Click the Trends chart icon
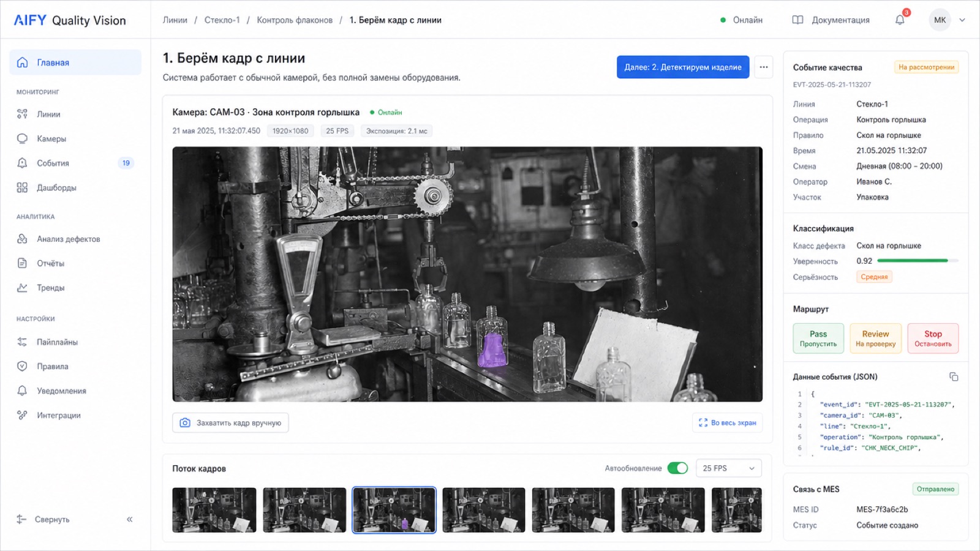 tap(22, 288)
